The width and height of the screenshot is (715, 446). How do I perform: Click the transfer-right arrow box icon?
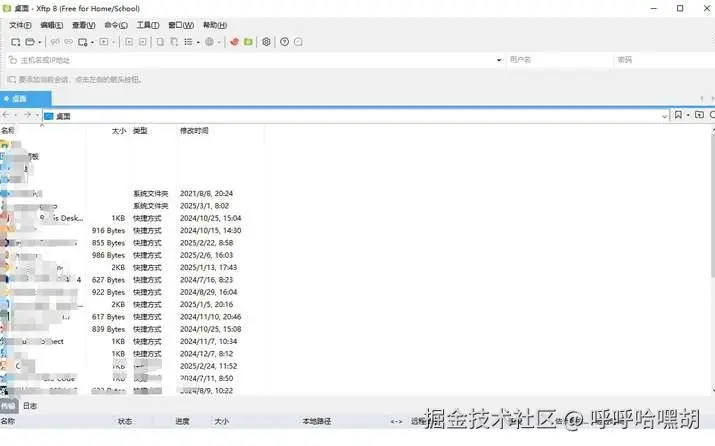click(x=143, y=42)
